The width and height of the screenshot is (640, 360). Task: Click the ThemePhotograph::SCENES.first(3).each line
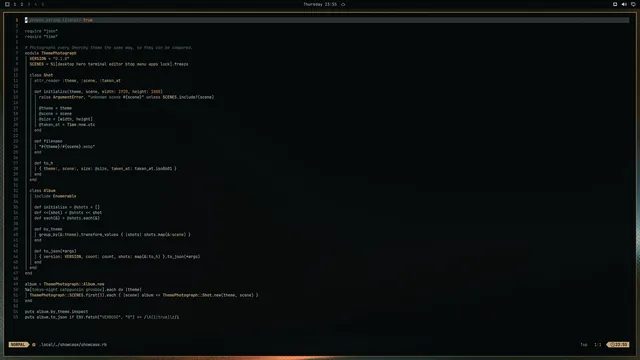[x=144, y=295]
